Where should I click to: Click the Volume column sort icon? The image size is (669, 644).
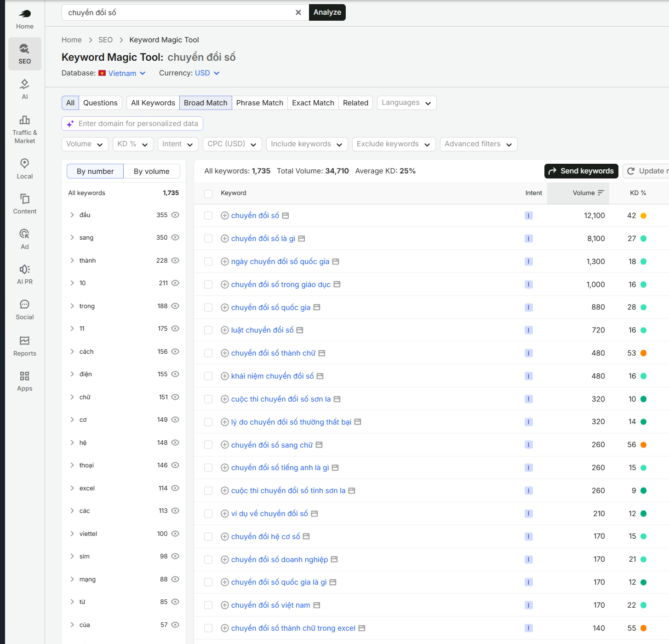point(600,193)
